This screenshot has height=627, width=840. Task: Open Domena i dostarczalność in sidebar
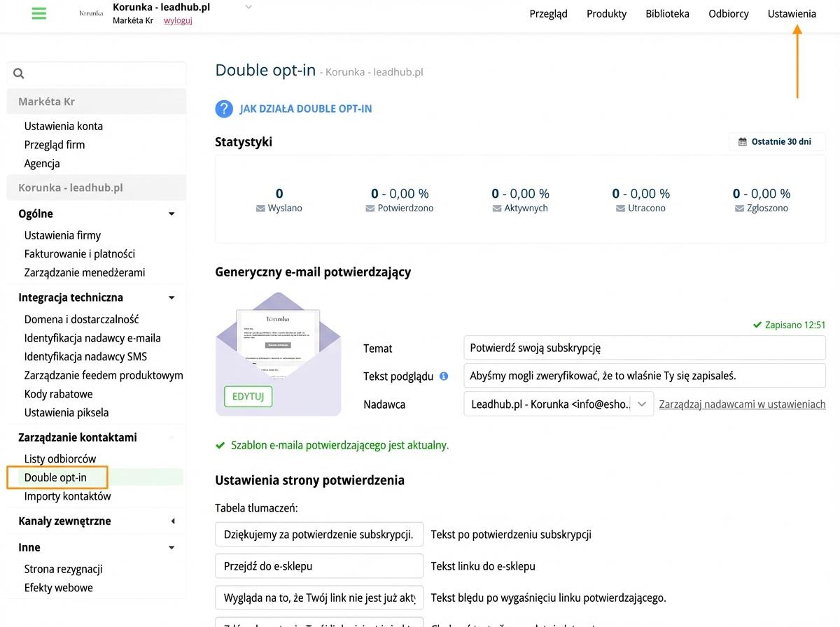click(82, 320)
